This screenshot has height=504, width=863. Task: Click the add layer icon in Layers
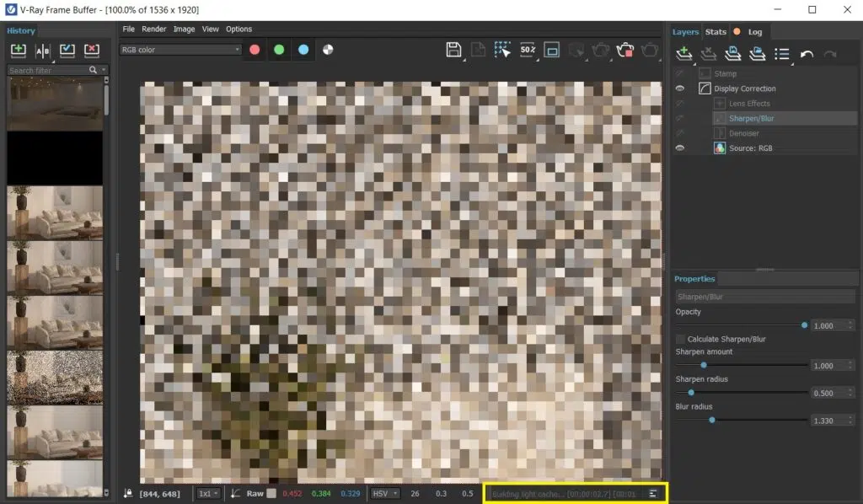[x=684, y=54]
